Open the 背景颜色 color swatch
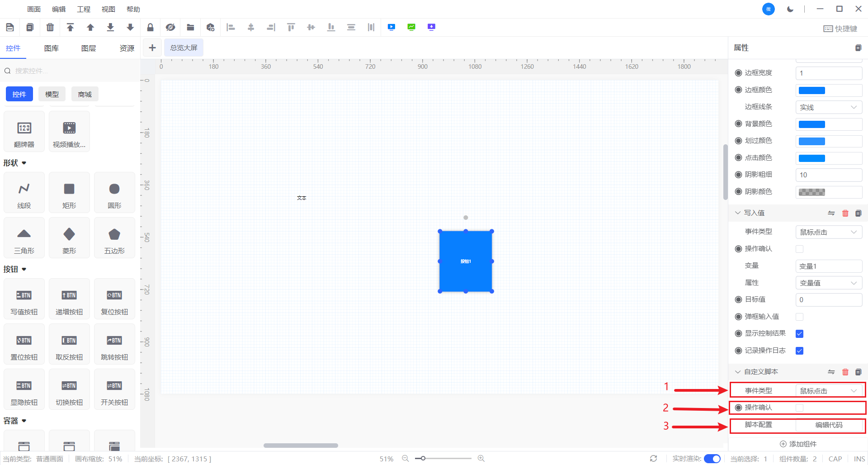The width and height of the screenshot is (868, 465). pyautogui.click(x=811, y=124)
